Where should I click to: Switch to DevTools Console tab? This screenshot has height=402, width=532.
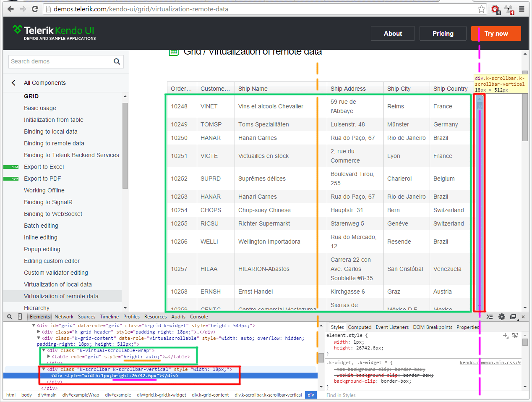(x=199, y=317)
